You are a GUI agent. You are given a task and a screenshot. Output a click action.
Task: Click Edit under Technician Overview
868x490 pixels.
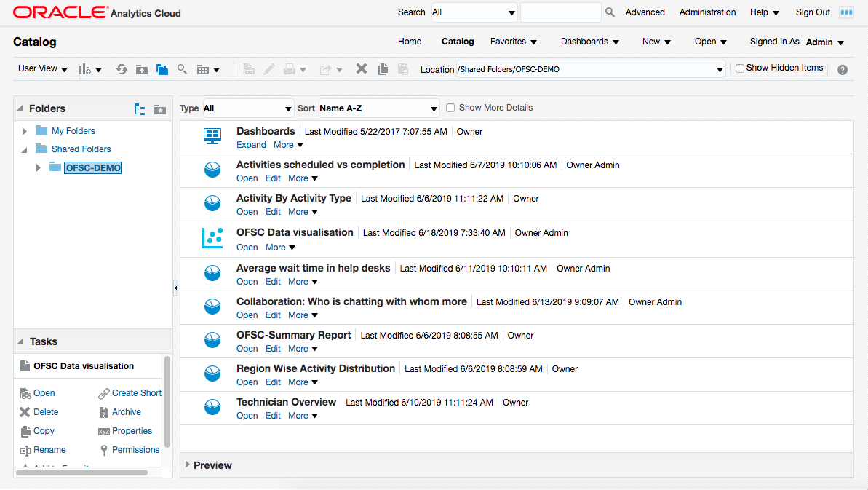(x=273, y=416)
